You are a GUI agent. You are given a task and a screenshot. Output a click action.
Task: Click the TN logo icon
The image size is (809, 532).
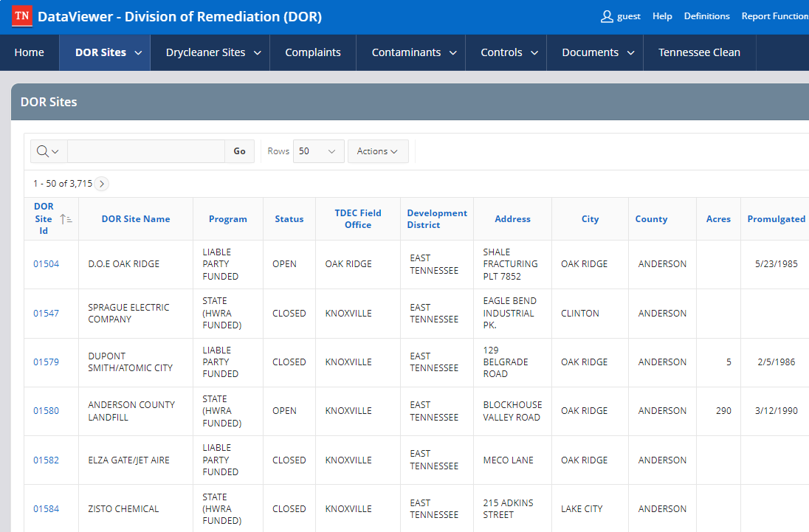click(x=21, y=15)
